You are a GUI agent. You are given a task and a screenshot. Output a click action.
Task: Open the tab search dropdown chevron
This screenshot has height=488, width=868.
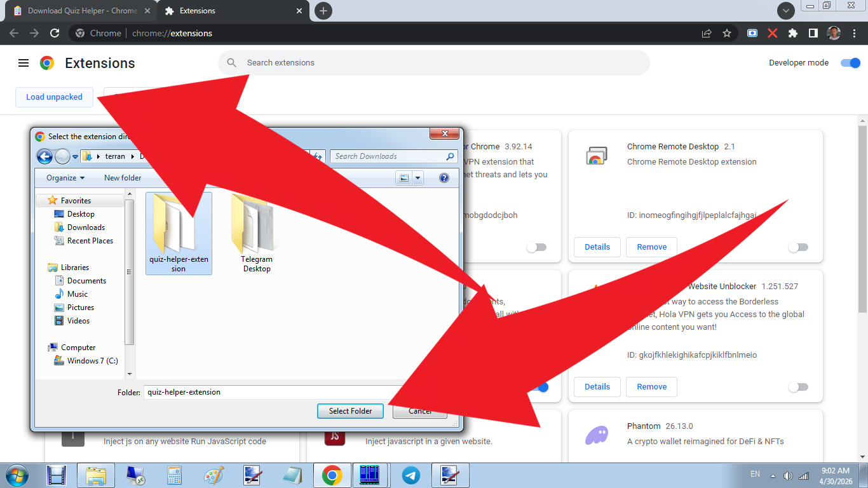click(x=786, y=11)
